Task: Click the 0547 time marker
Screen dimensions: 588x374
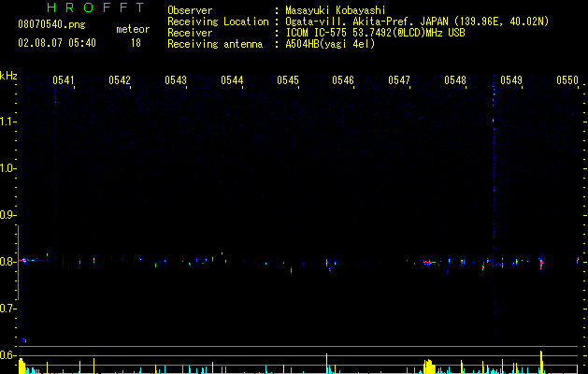Action: tap(399, 80)
